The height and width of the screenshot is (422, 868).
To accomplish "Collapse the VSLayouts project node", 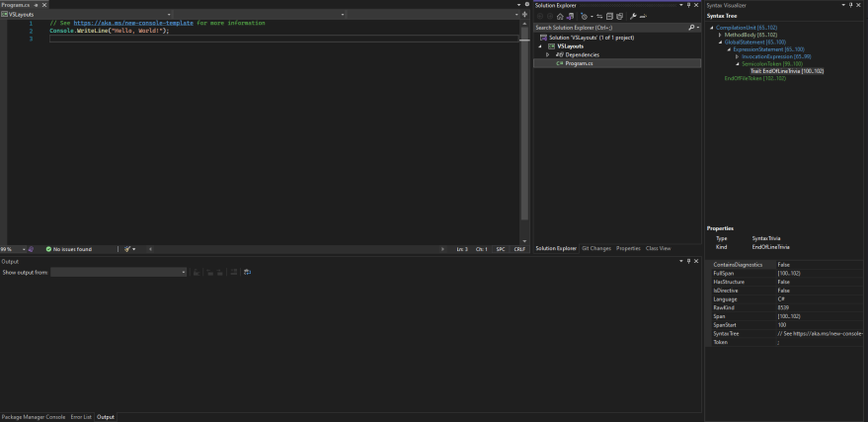I will pos(540,46).
